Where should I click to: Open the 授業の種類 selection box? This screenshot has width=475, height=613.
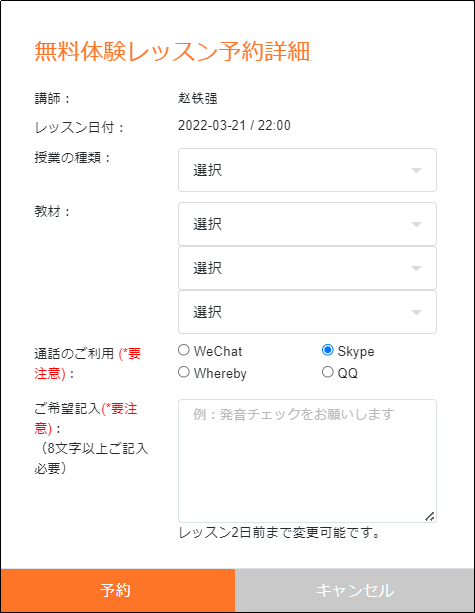coord(307,170)
